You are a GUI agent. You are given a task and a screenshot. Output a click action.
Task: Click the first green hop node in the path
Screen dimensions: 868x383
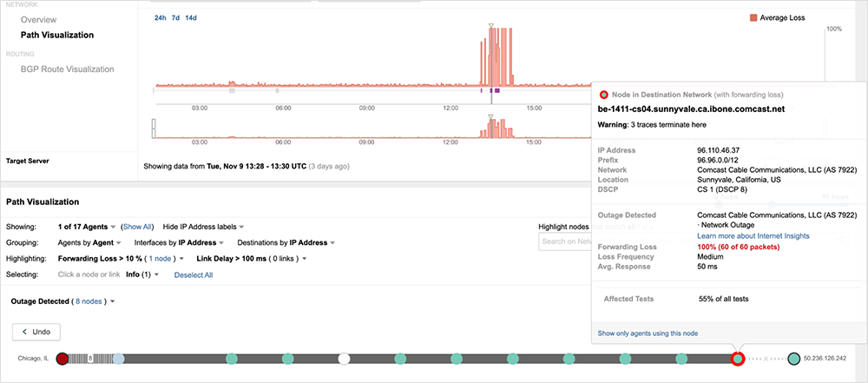pos(232,358)
